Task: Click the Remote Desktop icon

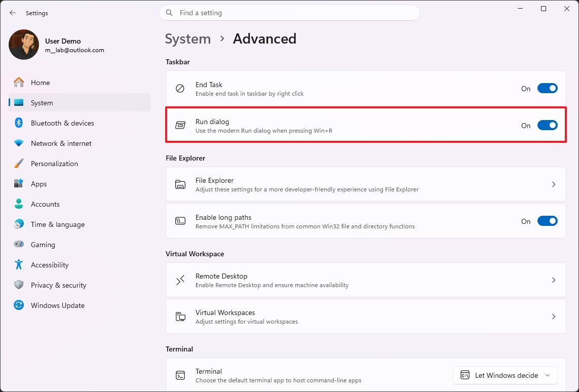Action: click(x=180, y=280)
